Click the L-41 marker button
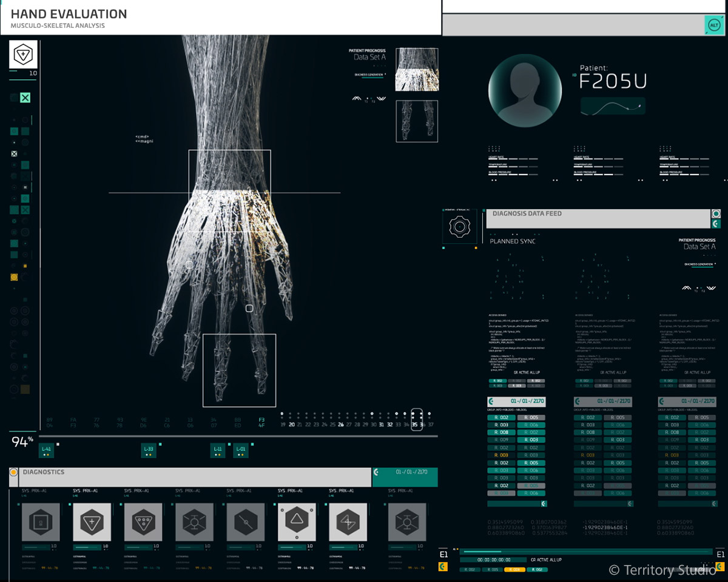The image size is (728, 582). (47, 450)
